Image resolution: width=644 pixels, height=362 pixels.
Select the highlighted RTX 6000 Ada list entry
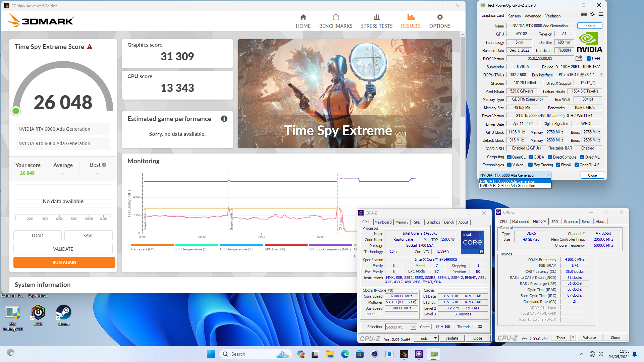pos(515,181)
